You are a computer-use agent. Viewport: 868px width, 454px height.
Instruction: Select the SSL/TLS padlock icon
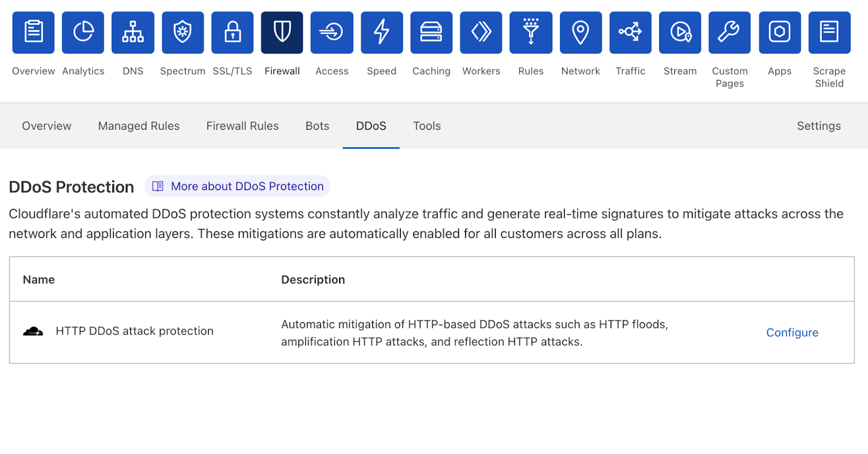(232, 33)
